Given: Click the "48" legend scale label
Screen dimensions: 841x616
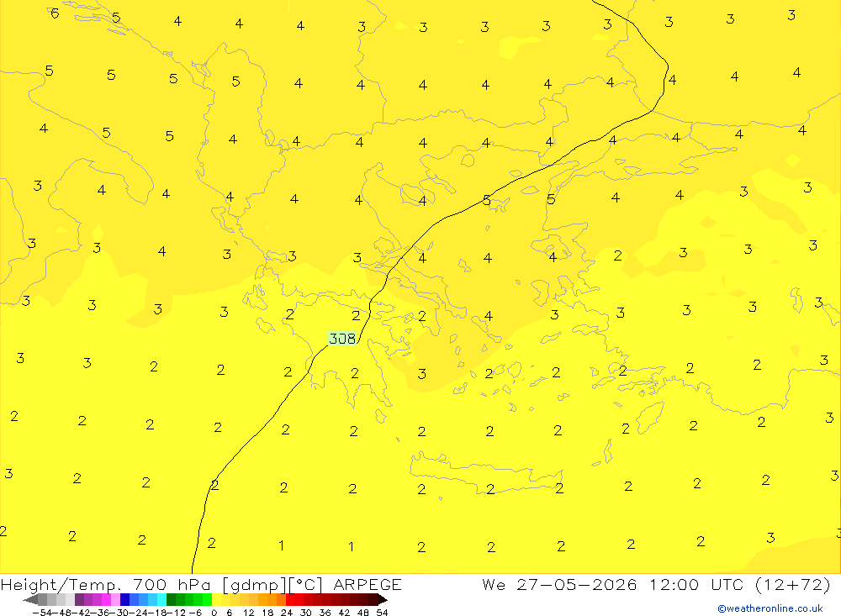Looking at the screenshot, I should click(363, 613).
